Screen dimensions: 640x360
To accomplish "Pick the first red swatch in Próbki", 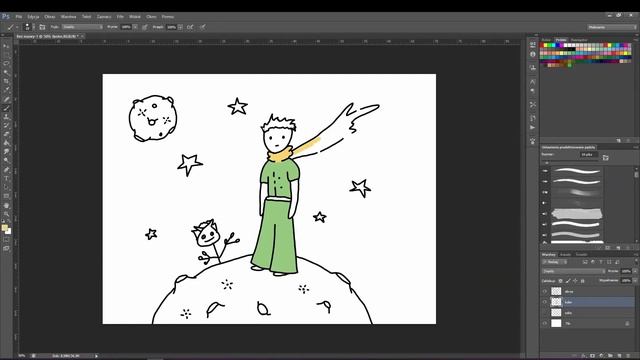I will (542, 45).
